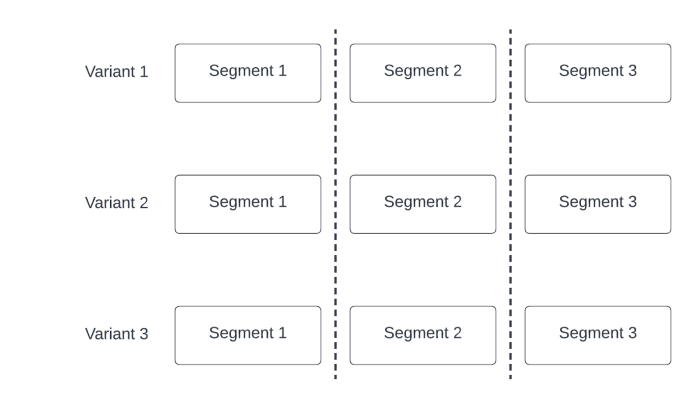The width and height of the screenshot is (700, 408).
Task: Pick the Segment 3 box in Variant 2 row
Action: pos(598,204)
